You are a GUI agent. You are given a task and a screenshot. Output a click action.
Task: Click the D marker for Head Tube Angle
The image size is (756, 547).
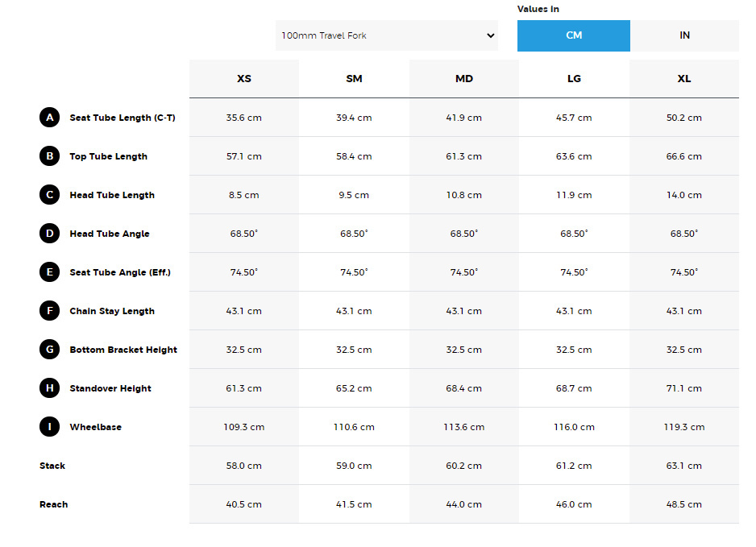[50, 234]
